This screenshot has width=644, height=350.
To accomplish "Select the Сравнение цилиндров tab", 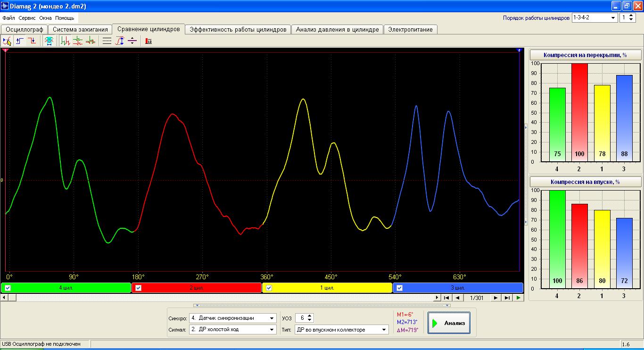I will click(149, 29).
